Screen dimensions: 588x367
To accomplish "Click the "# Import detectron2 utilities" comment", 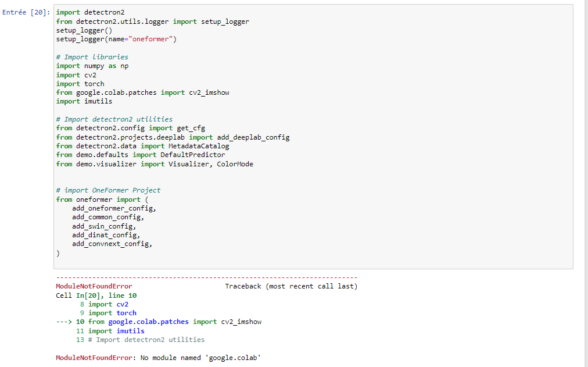I will (113, 119).
